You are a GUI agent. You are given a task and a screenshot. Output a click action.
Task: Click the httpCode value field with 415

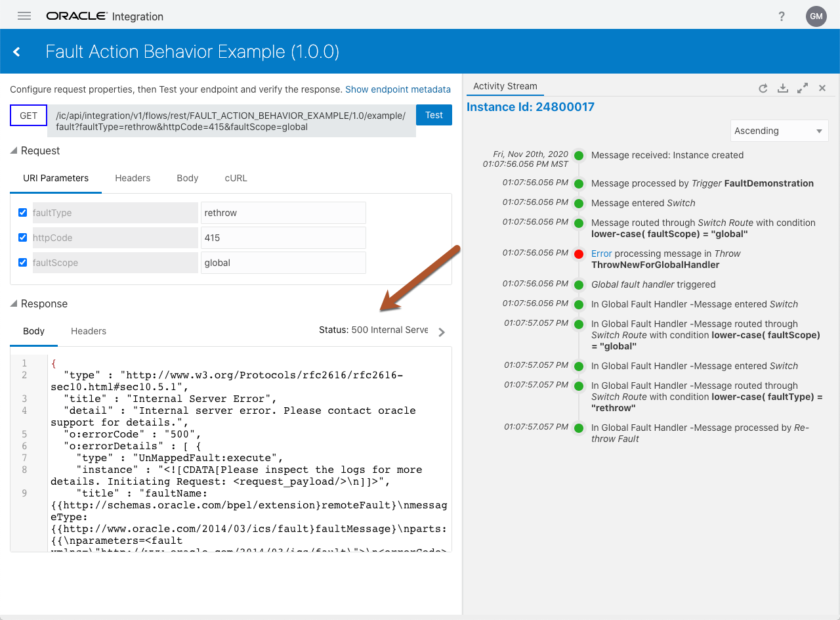pos(283,238)
